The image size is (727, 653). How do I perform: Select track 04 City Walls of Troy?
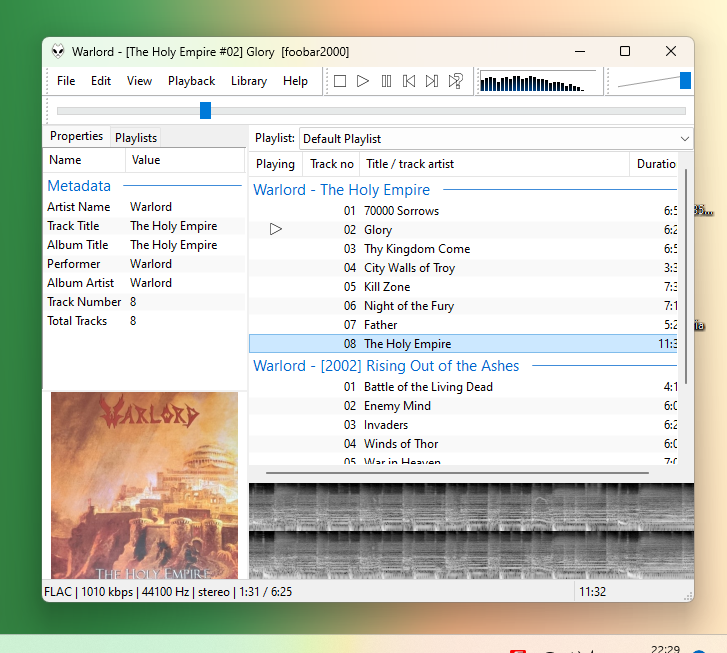(x=463, y=268)
